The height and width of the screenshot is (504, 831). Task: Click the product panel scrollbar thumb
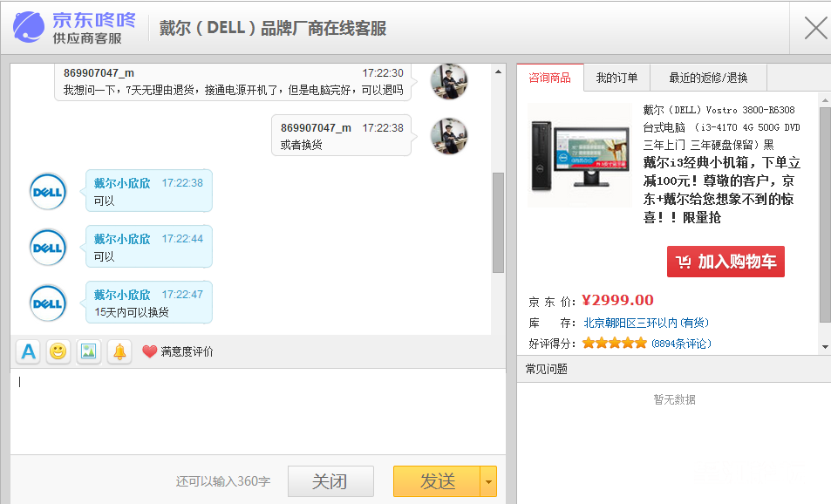point(825,215)
